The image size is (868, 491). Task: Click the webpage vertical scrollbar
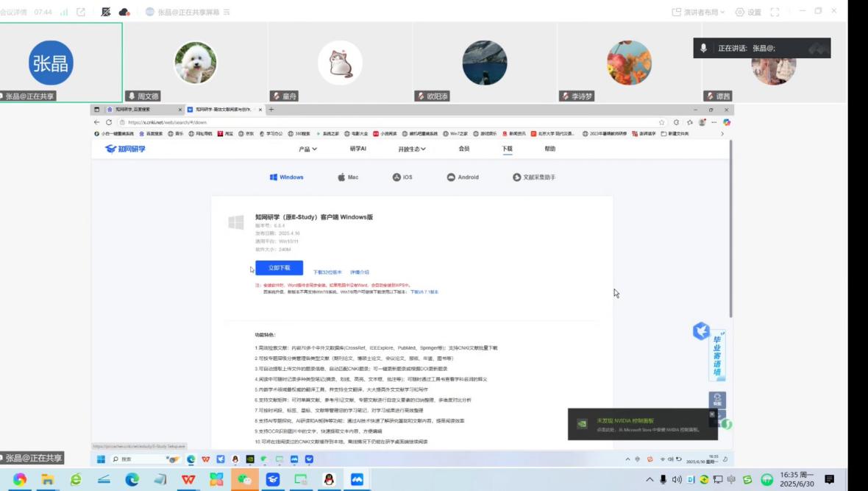pos(730,229)
